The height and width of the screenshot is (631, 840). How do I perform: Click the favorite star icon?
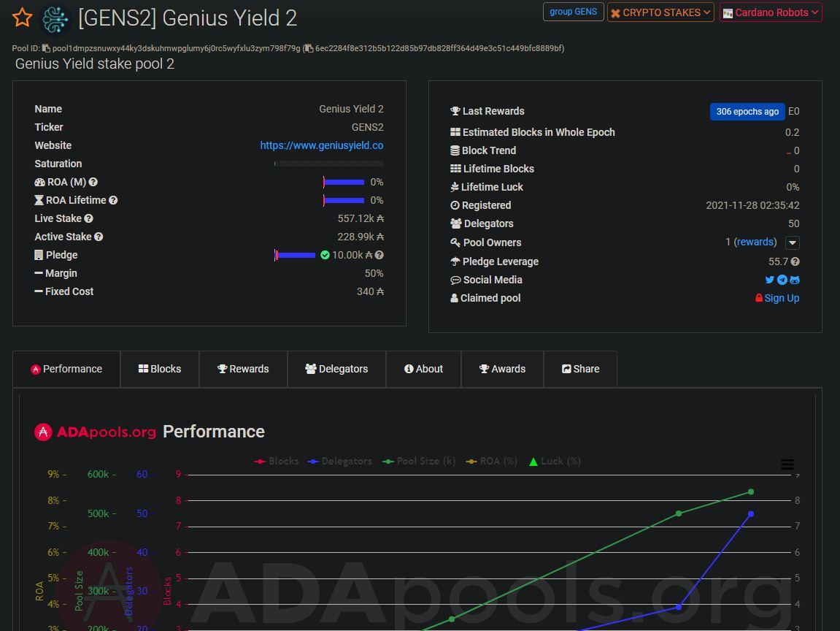coord(22,17)
